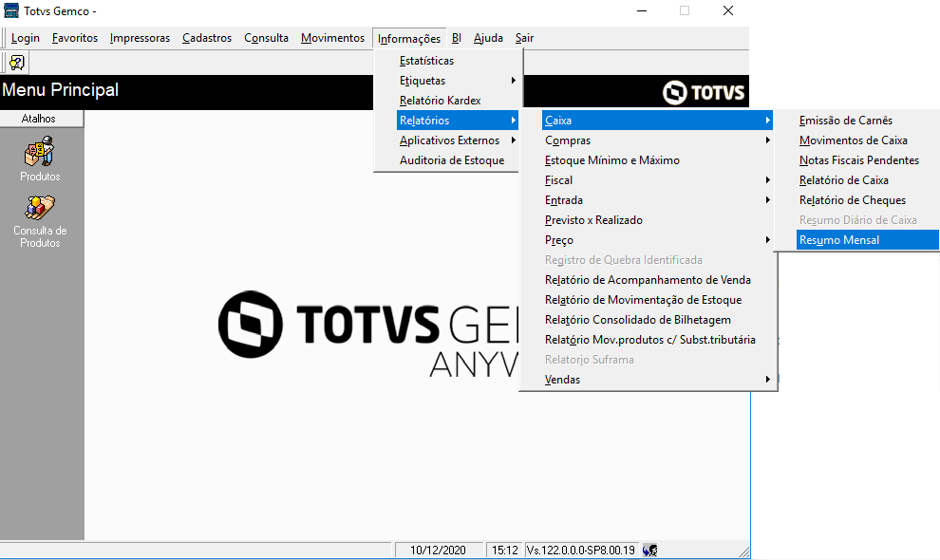Open Relatório de Acompanhamento de Venda
Viewport: 940px width, 560px height.
[648, 280]
